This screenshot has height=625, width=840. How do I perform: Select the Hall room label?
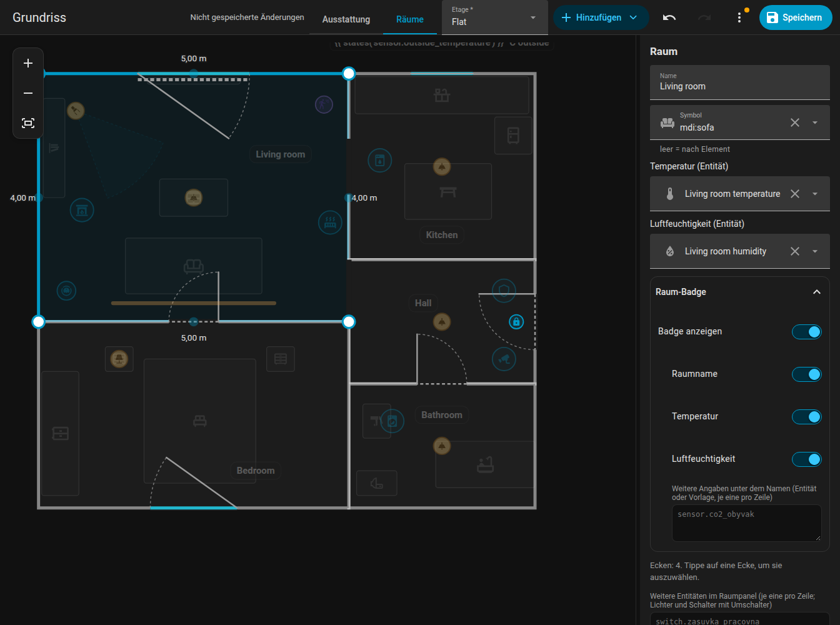pos(423,303)
